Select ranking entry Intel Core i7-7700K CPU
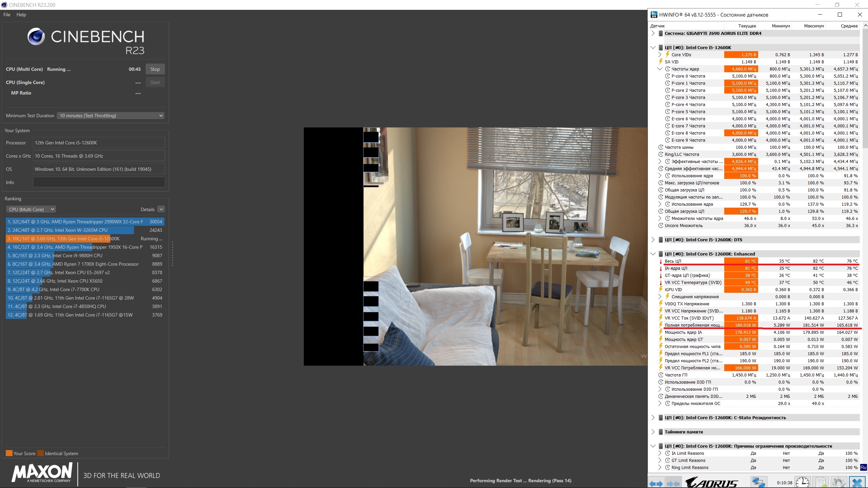This screenshot has width=868, height=488. point(85,289)
